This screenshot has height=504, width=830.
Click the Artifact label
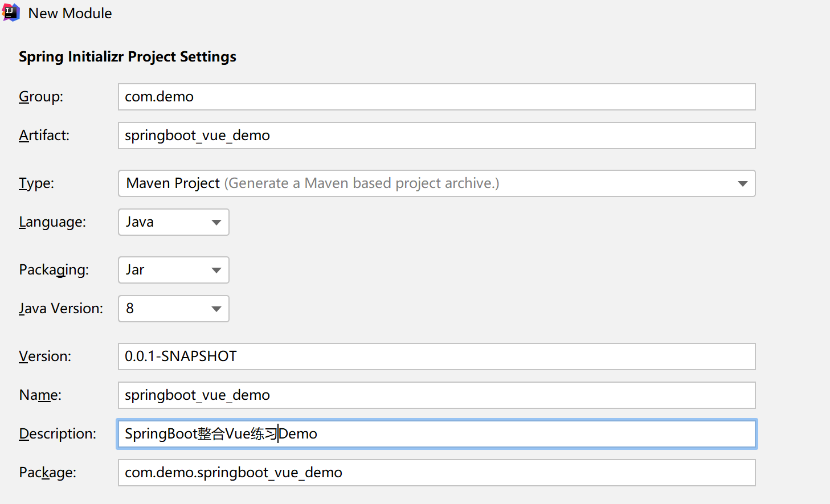coord(44,136)
